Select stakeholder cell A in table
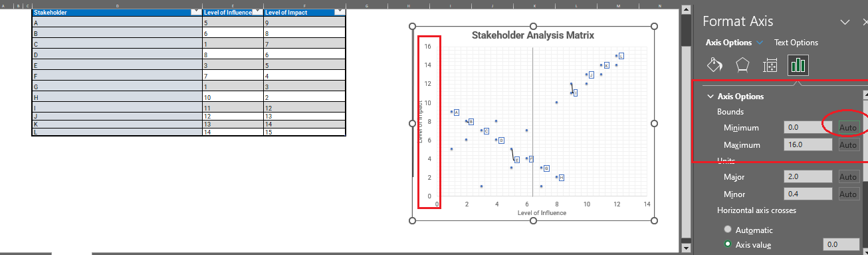 [x=117, y=23]
